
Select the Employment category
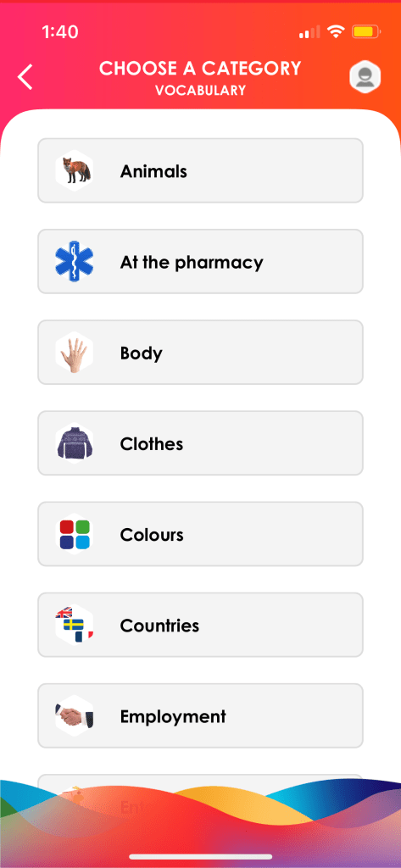coord(200,715)
